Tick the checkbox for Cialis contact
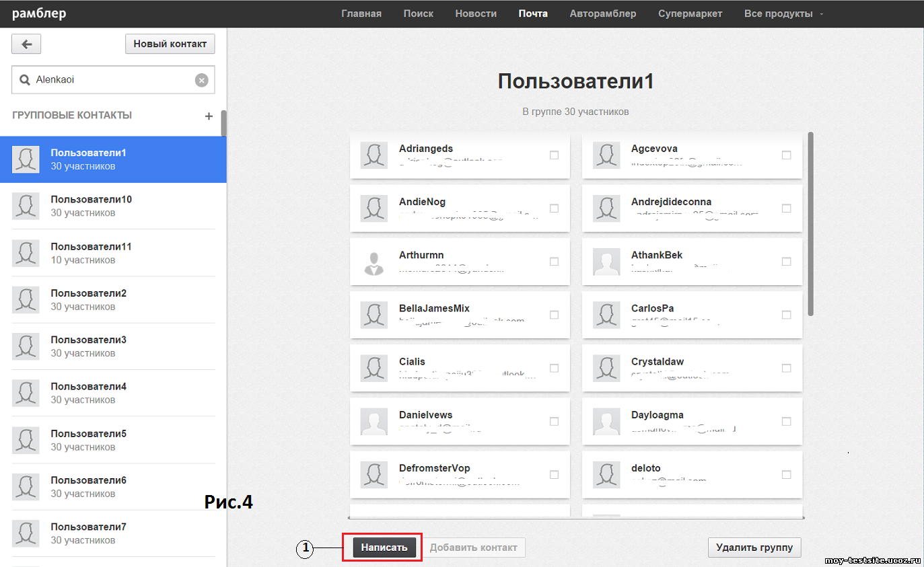The height and width of the screenshot is (567, 924). coord(554,368)
